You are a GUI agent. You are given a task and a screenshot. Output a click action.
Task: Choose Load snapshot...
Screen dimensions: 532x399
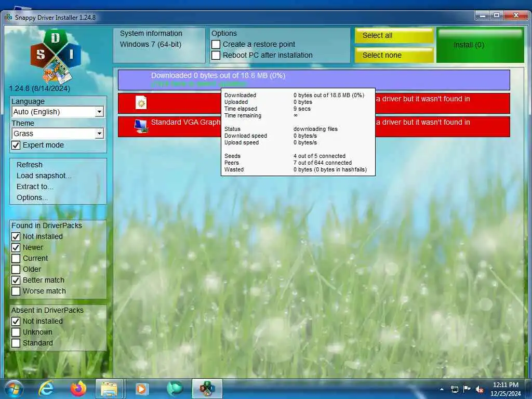click(44, 176)
